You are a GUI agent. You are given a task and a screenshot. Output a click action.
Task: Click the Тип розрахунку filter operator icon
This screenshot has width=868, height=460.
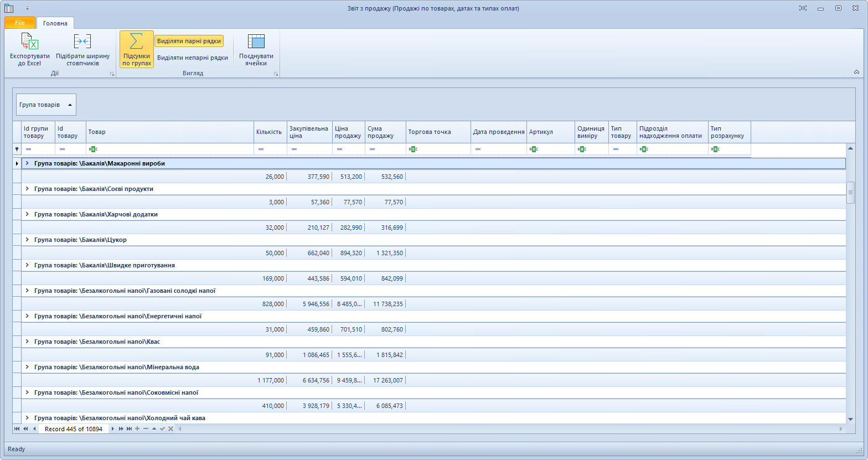coord(715,149)
